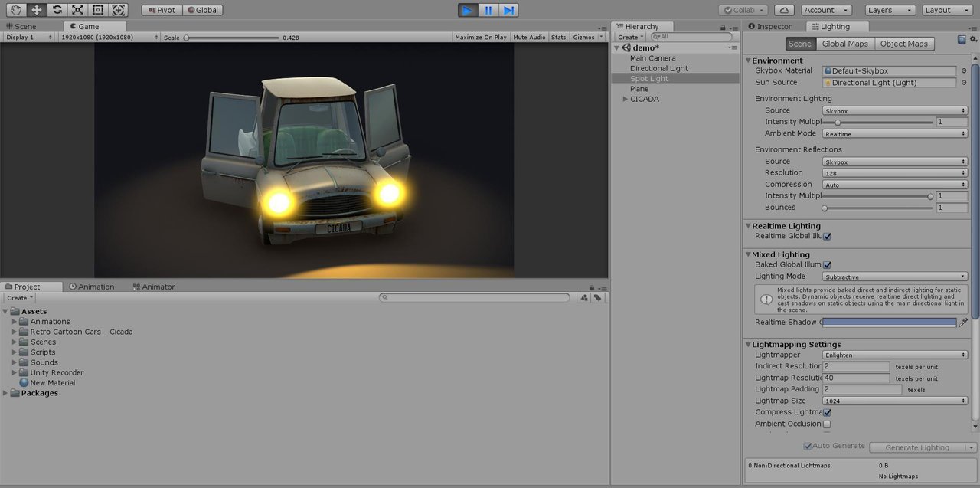Screen dimensions: 980x488
Task: Enable Ambient Occlusion checkbox
Action: [x=827, y=424]
